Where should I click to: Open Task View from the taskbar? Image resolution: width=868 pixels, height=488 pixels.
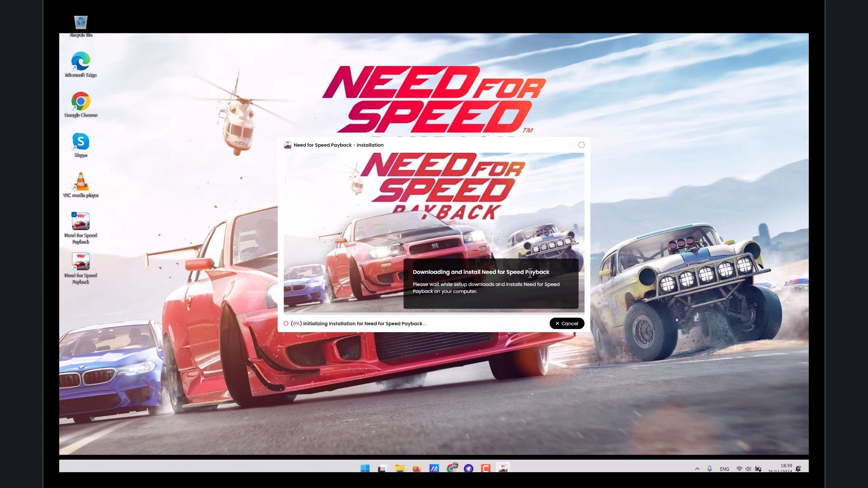382,468
